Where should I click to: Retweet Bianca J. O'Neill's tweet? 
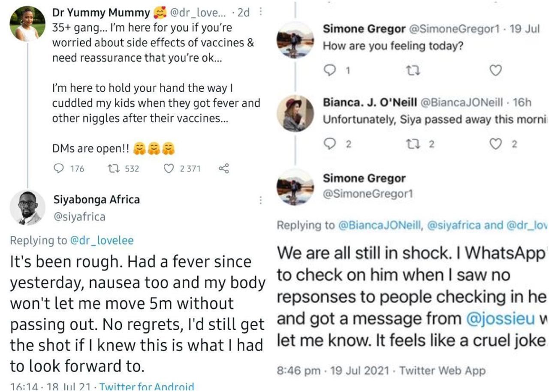coord(411,144)
